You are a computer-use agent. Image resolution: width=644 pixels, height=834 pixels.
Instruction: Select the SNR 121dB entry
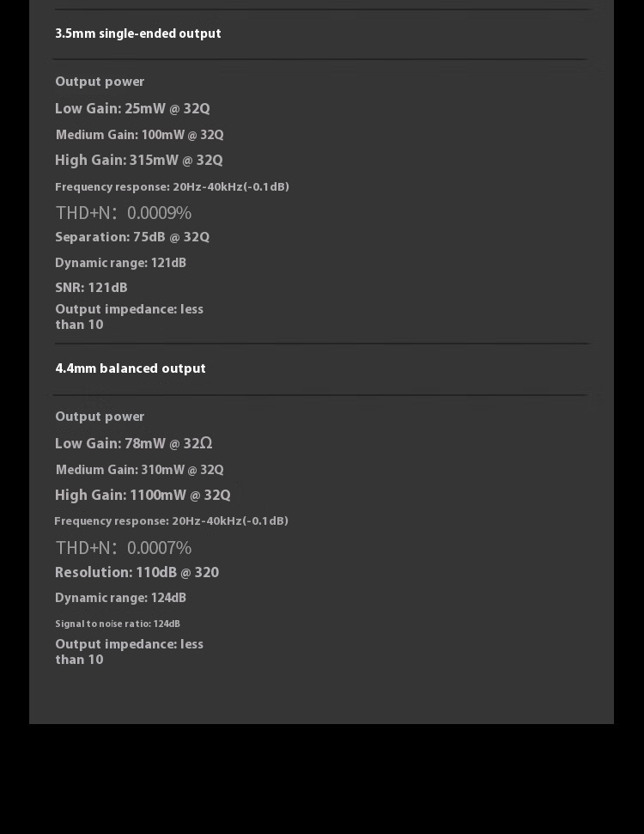91,288
